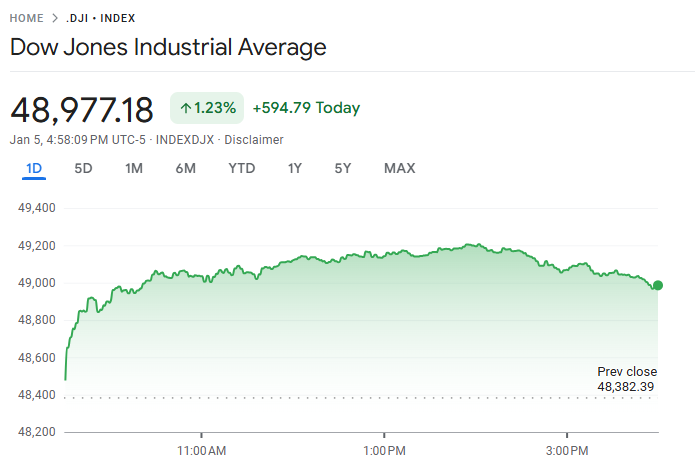Click the Dow Jones Industrial Average title
The image size is (695, 467).
(168, 47)
